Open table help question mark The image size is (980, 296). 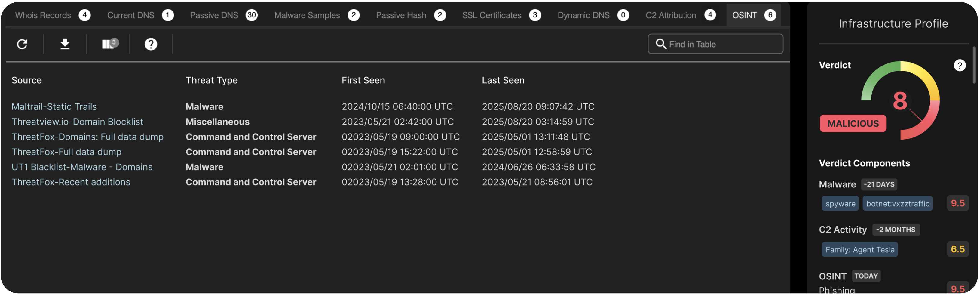click(151, 44)
